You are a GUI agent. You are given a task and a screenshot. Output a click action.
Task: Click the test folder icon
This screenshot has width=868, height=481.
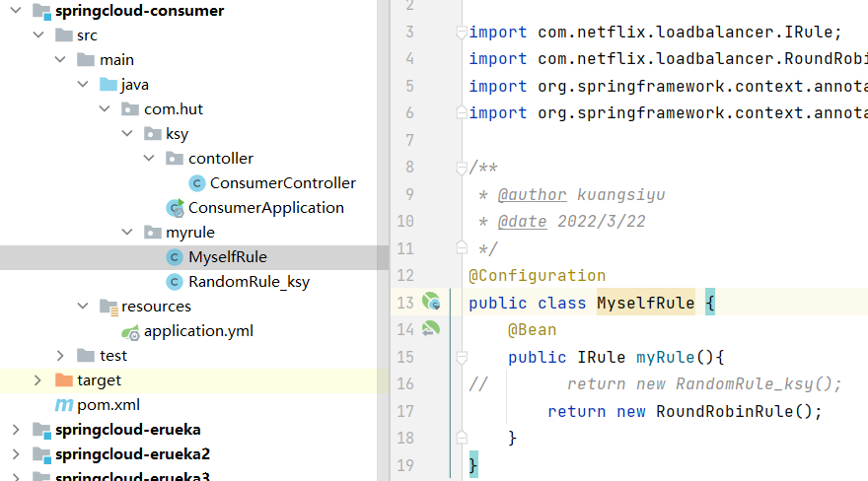click(86, 356)
